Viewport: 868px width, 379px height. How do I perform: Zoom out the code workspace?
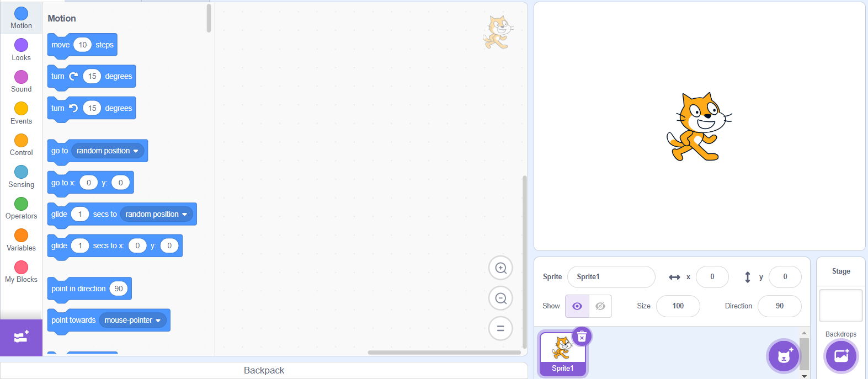coord(500,298)
